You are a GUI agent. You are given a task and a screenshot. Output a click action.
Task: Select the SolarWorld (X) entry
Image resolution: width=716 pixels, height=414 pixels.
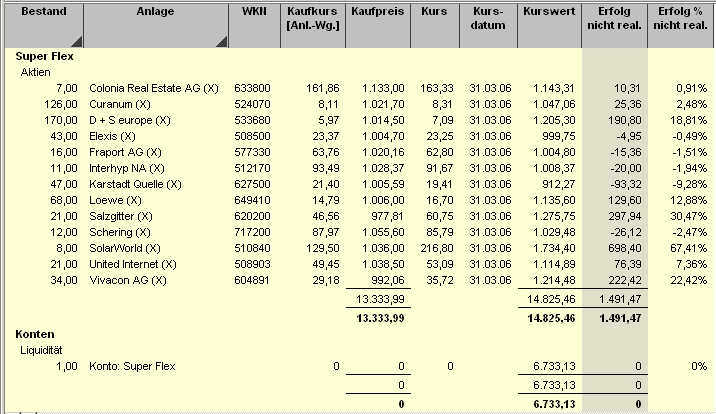point(125,248)
